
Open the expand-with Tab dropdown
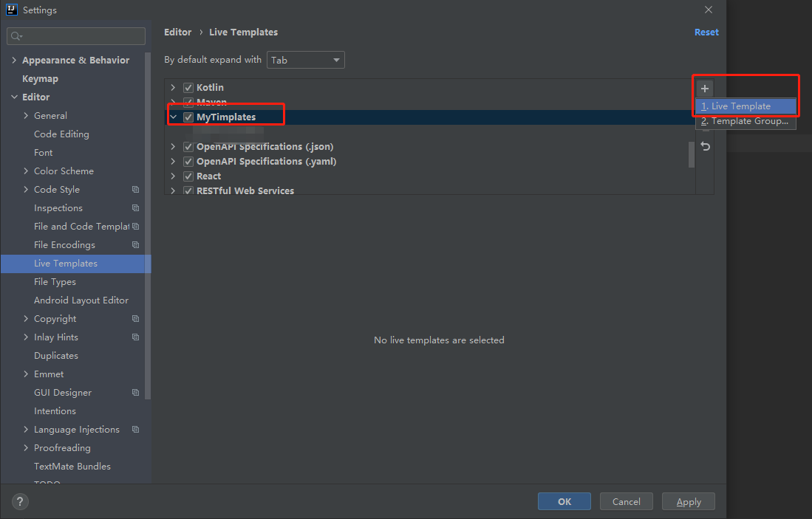click(x=306, y=60)
